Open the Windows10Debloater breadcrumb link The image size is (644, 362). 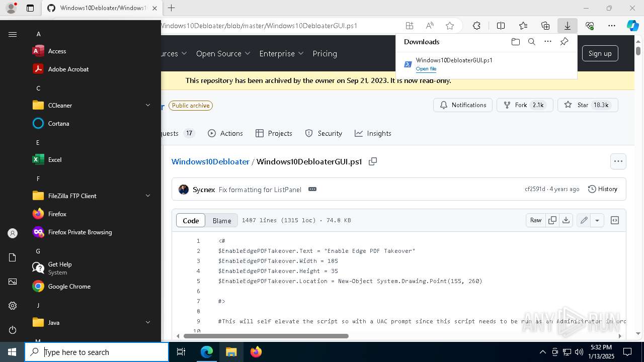tap(210, 161)
